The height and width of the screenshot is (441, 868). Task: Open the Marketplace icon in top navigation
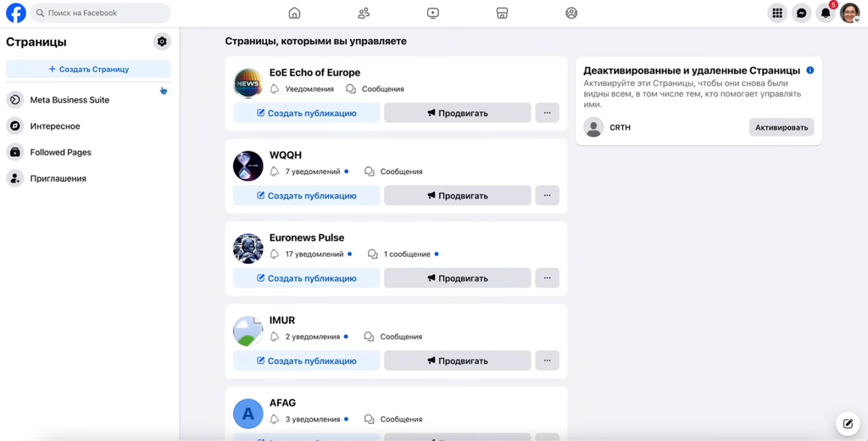[x=502, y=13]
